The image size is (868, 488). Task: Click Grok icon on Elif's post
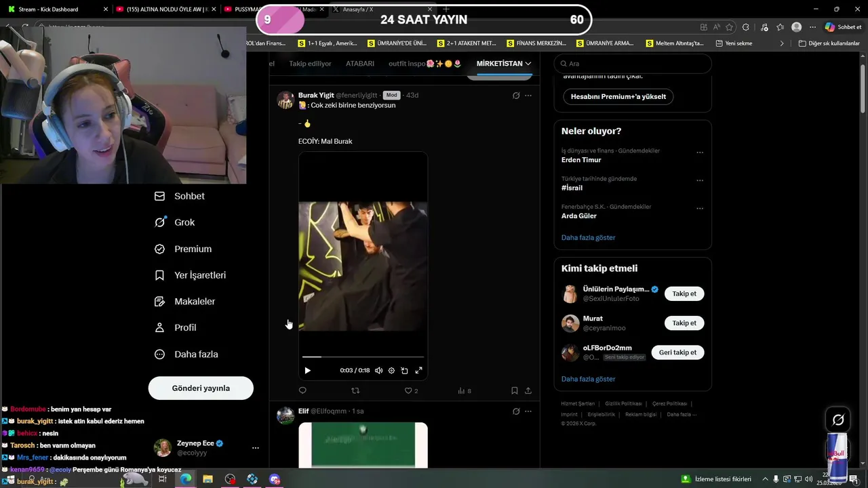click(x=516, y=411)
